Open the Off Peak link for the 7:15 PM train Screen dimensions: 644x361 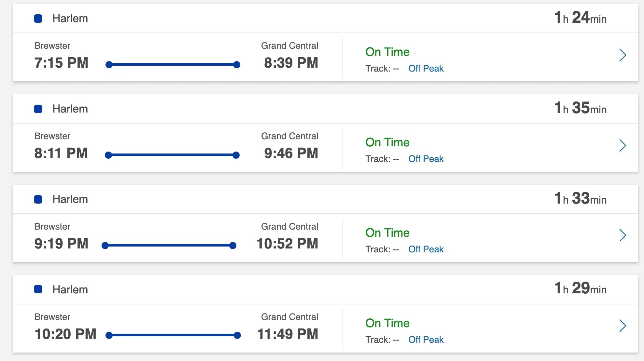[426, 68]
